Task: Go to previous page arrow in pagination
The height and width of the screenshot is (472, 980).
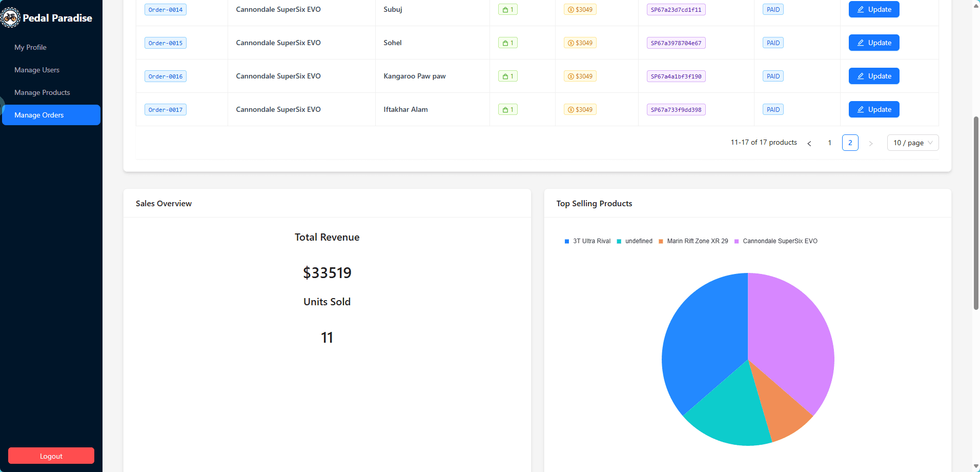Action: coord(809,143)
